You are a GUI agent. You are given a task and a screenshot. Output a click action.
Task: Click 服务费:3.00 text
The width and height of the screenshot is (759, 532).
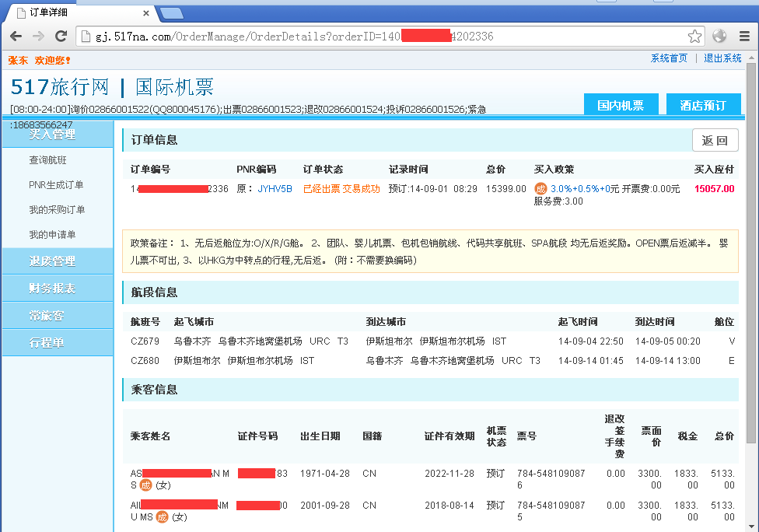tap(558, 201)
